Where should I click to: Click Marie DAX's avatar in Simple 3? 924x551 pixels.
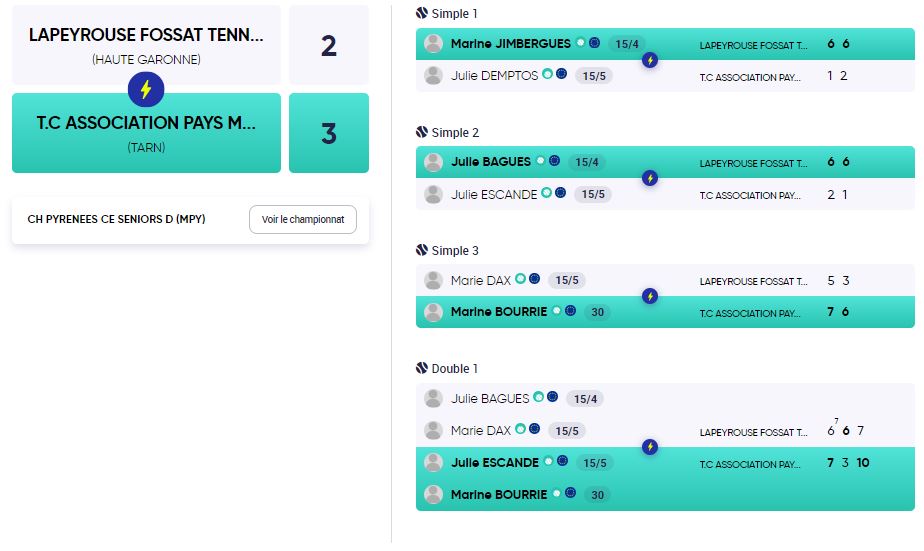click(433, 280)
